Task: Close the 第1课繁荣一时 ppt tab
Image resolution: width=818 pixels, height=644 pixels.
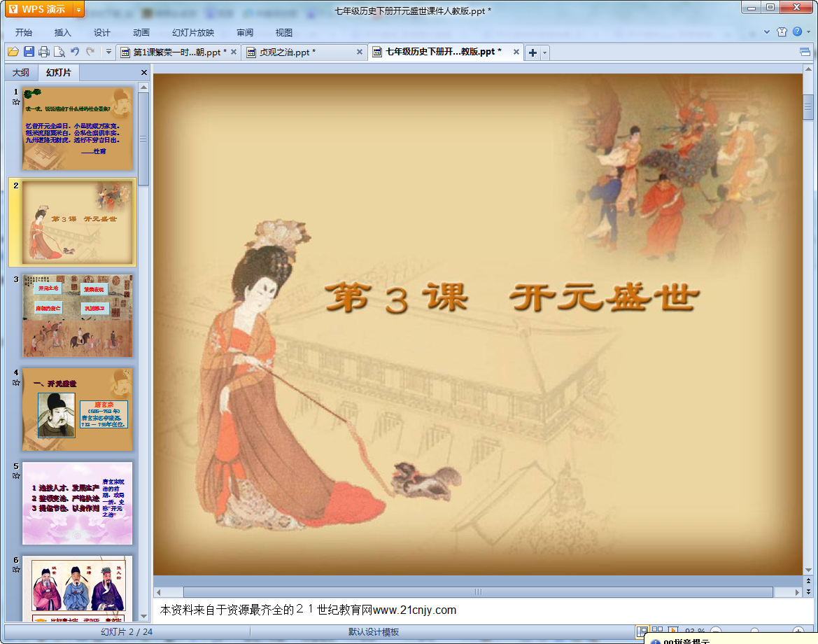Action: click(234, 52)
